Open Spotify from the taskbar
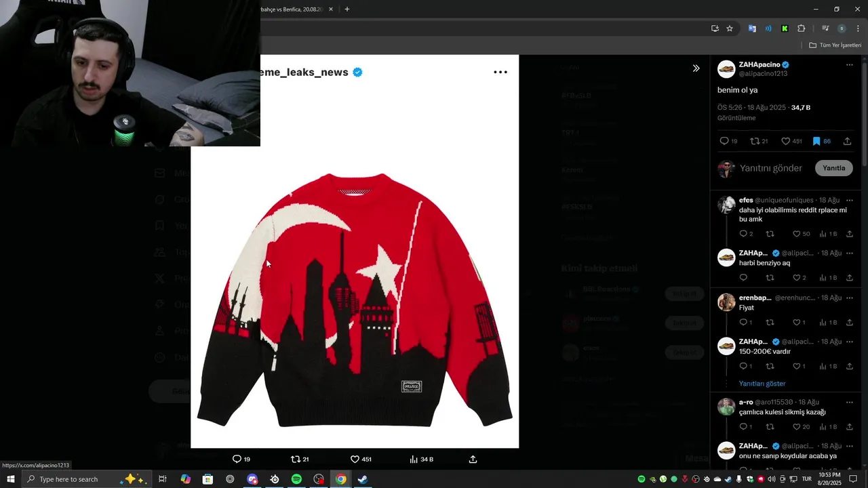 [296, 479]
